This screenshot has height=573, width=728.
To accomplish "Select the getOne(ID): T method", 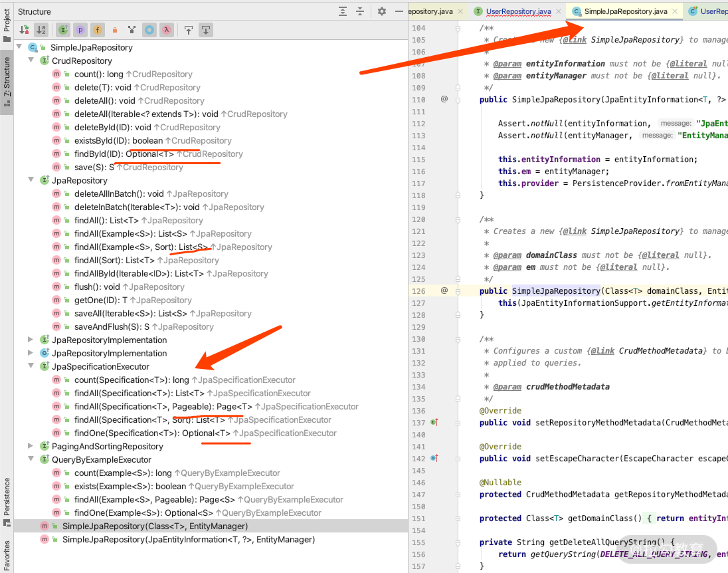I will point(211,300).
